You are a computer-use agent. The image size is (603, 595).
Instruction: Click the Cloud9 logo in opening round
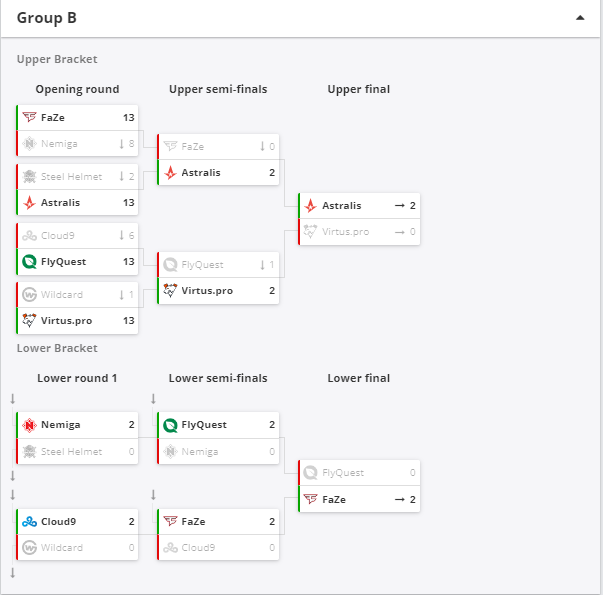click(29, 236)
